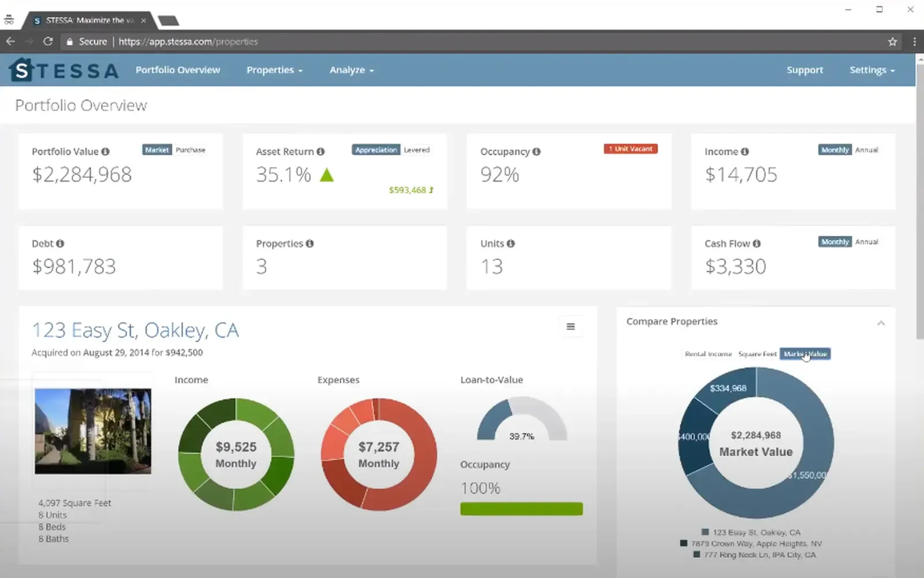Click the $14,705 income value
Screen dimensions: 924x578
[x=741, y=175]
